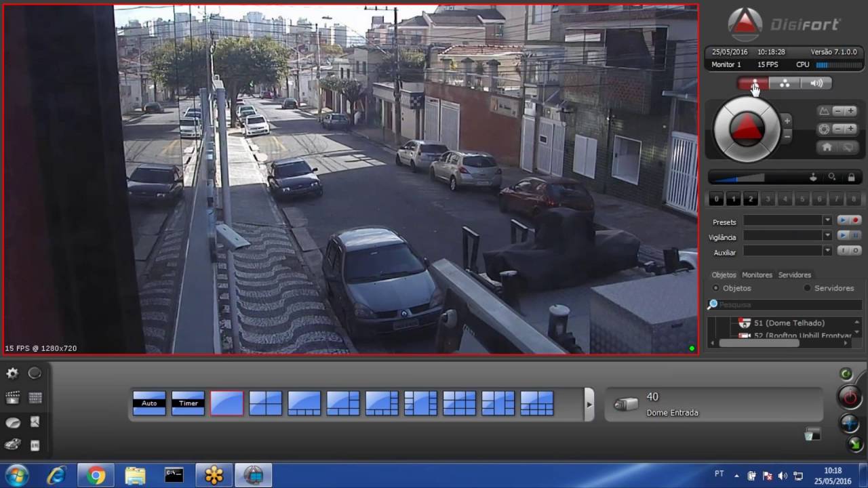
Task: Click the car license plate icon
Action: (x=12, y=445)
